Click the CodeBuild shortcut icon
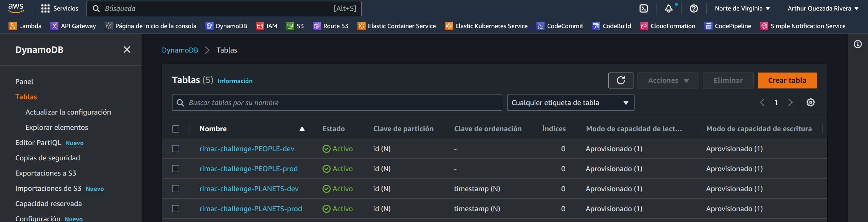 pyautogui.click(x=596, y=26)
